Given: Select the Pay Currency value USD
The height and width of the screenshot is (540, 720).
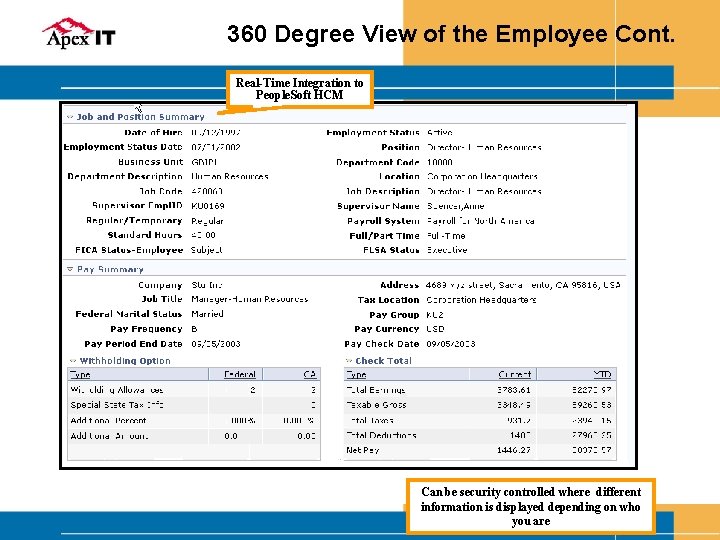Looking at the screenshot, I should (435, 329).
